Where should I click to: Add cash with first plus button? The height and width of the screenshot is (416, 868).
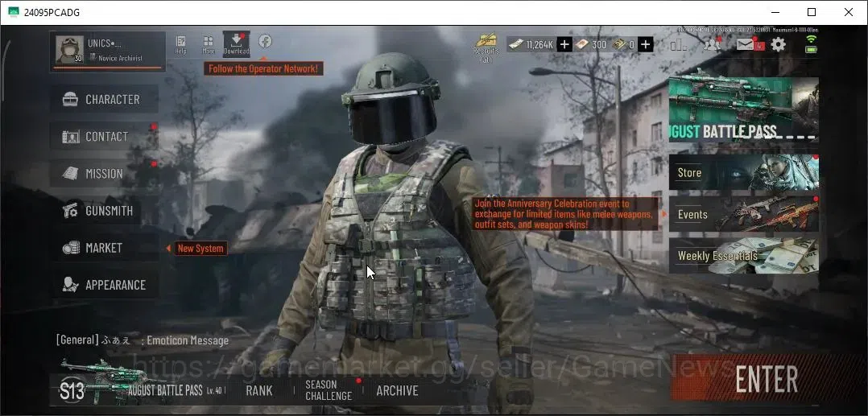point(564,45)
